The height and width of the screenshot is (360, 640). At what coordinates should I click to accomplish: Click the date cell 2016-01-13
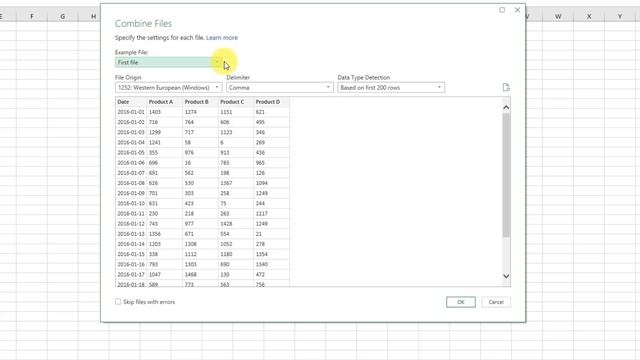pyautogui.click(x=131, y=234)
